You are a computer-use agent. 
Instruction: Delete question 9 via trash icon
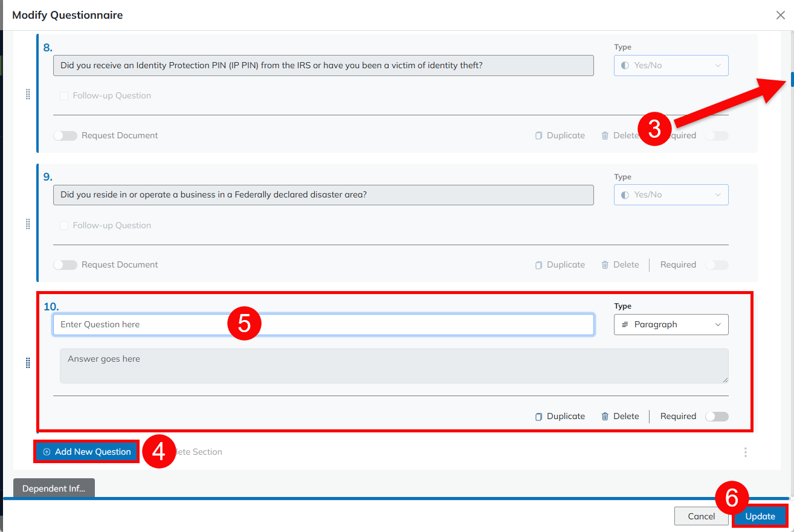605,264
